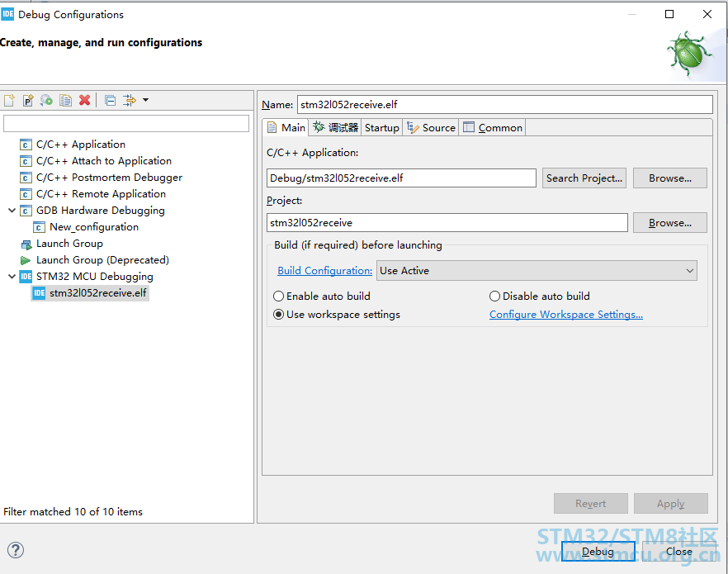Click the C/C++ Application type icon

(26, 145)
